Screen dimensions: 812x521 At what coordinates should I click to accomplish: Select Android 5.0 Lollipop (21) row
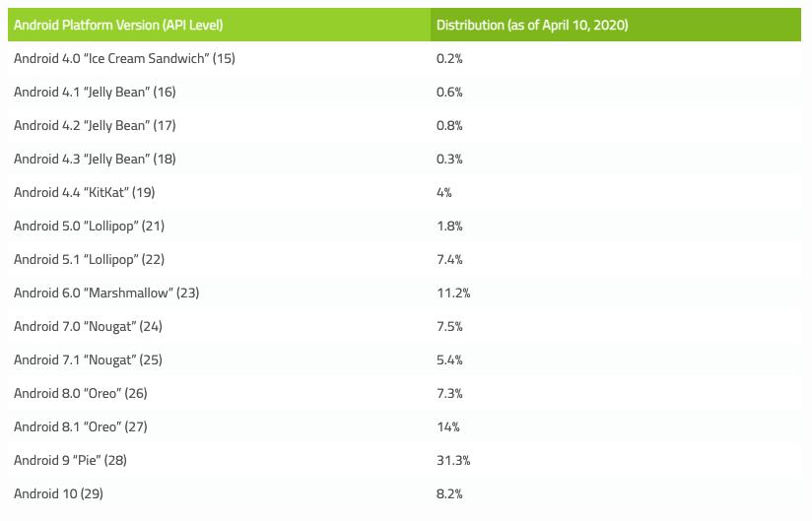pyautogui.click(x=89, y=226)
